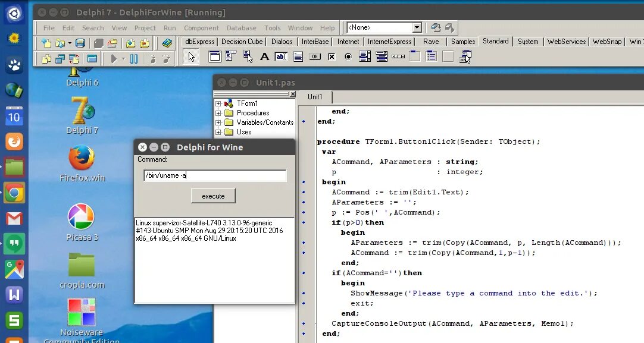Click Set Debug Desktop icon
The height and width of the screenshot is (343, 644).
tap(450, 27)
